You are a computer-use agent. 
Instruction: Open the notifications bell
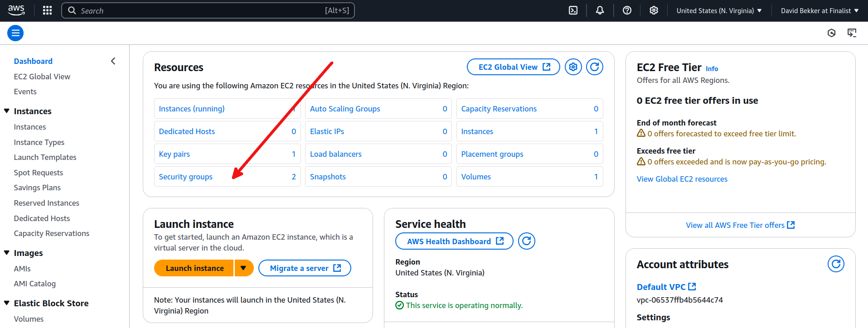click(600, 10)
